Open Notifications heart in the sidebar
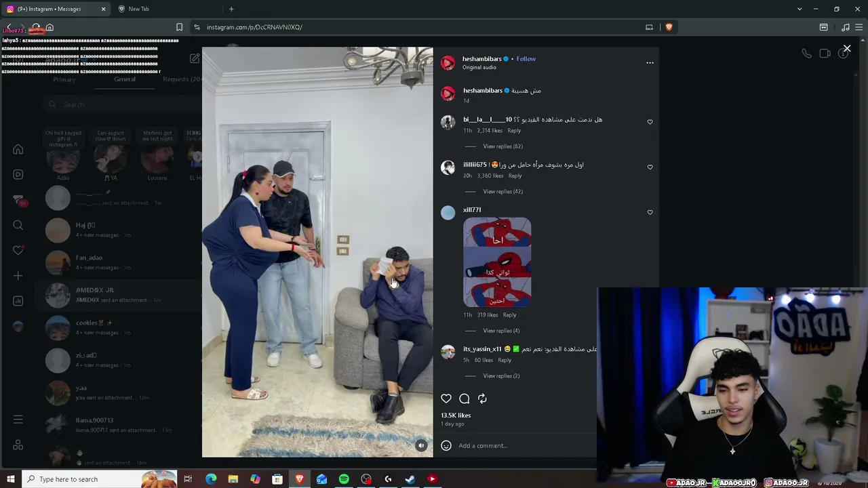The width and height of the screenshot is (868, 488). 18,250
